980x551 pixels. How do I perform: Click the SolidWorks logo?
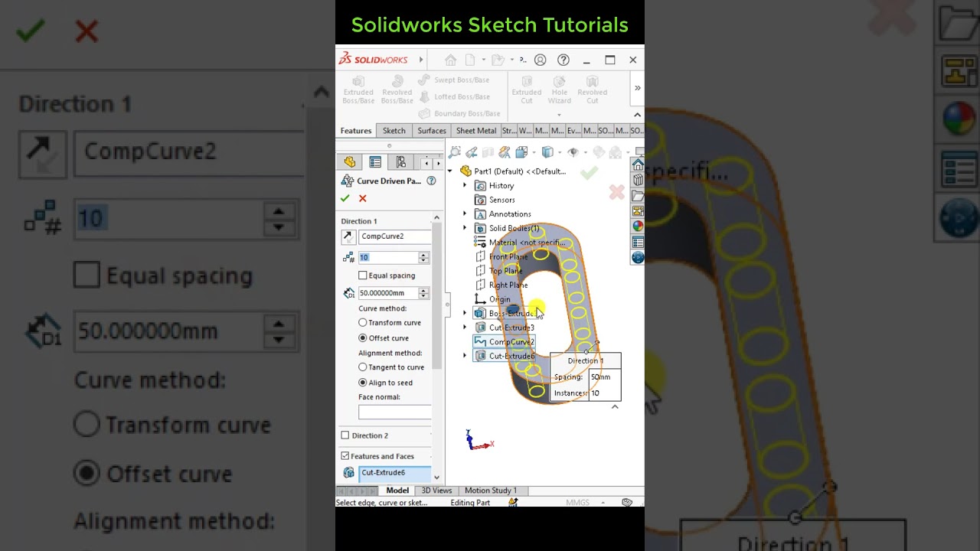coord(374,60)
